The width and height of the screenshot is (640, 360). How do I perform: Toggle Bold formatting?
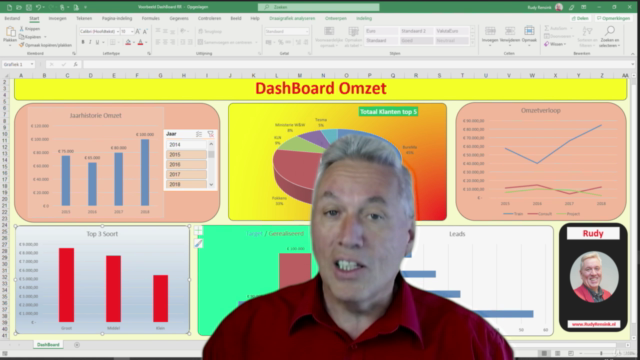pos(83,42)
